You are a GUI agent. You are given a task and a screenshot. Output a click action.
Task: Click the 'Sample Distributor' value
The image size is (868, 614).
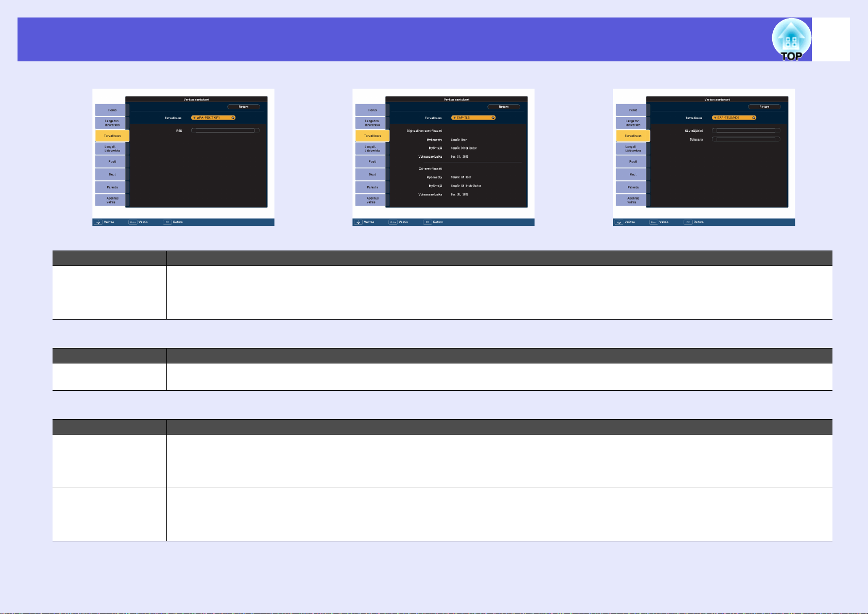464,148
